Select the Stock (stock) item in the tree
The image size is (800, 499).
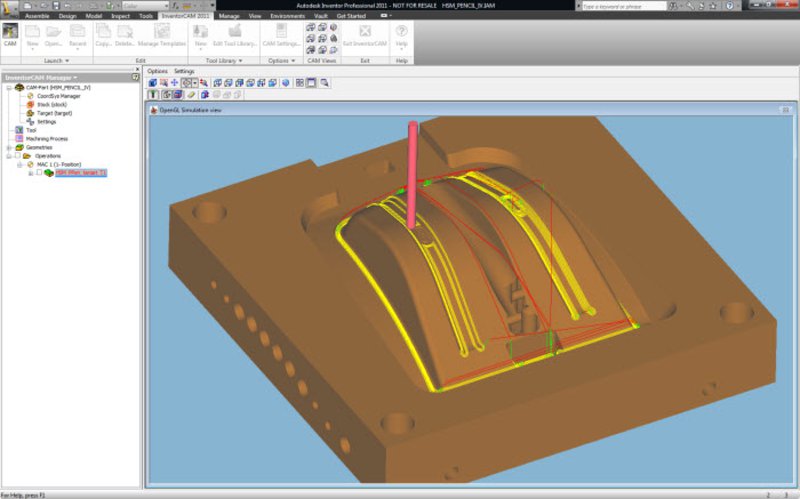pos(50,104)
